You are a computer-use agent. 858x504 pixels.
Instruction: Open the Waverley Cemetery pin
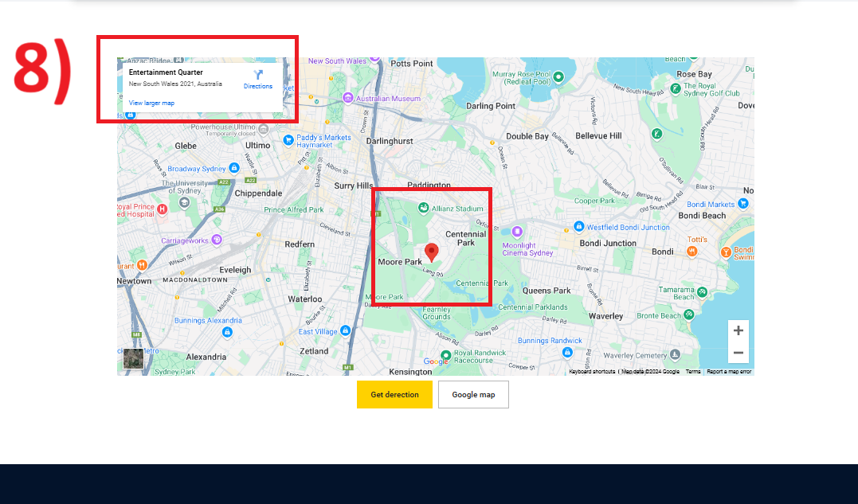coord(676,355)
